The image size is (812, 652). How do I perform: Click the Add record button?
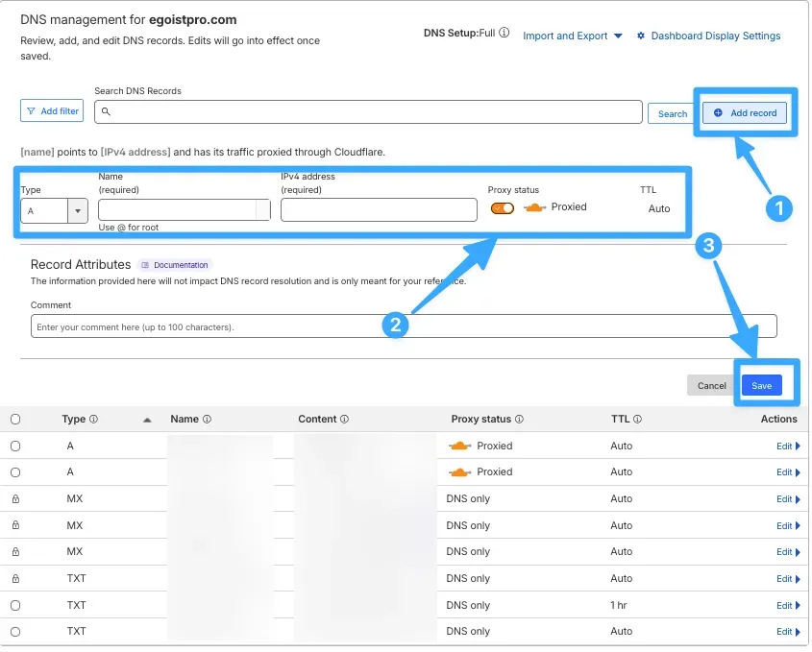pyautogui.click(x=745, y=113)
